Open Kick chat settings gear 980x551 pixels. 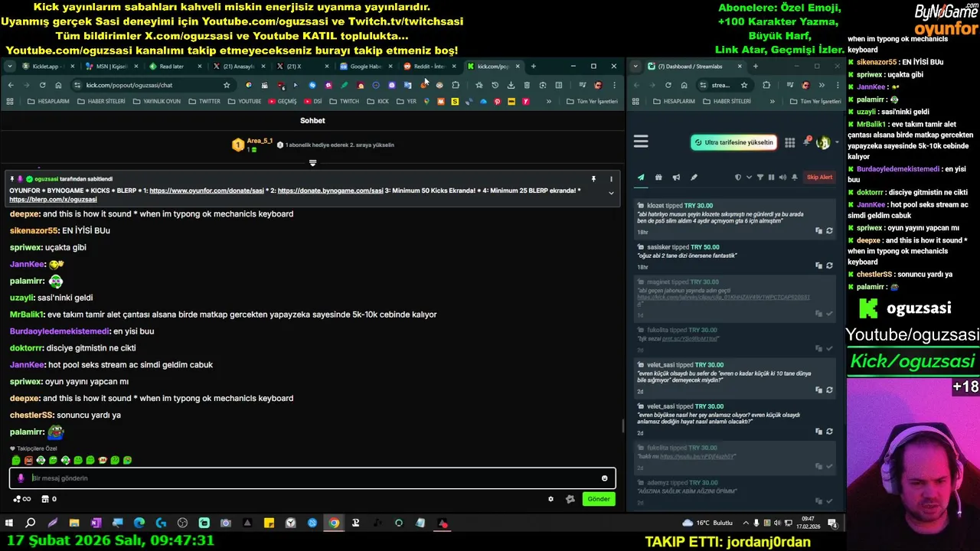pos(550,499)
